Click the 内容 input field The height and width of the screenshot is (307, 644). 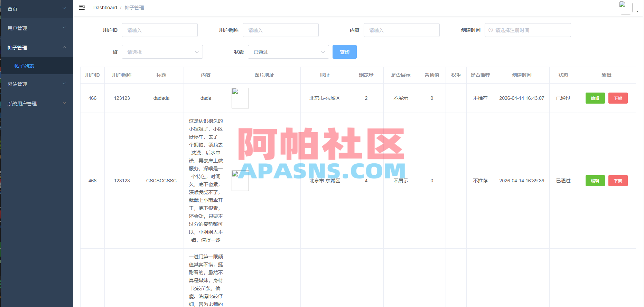tap(402, 30)
